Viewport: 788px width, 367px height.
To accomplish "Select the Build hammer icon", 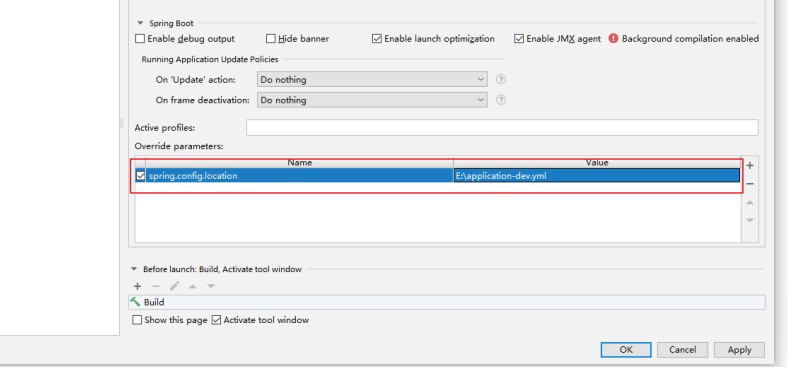I will (x=135, y=302).
